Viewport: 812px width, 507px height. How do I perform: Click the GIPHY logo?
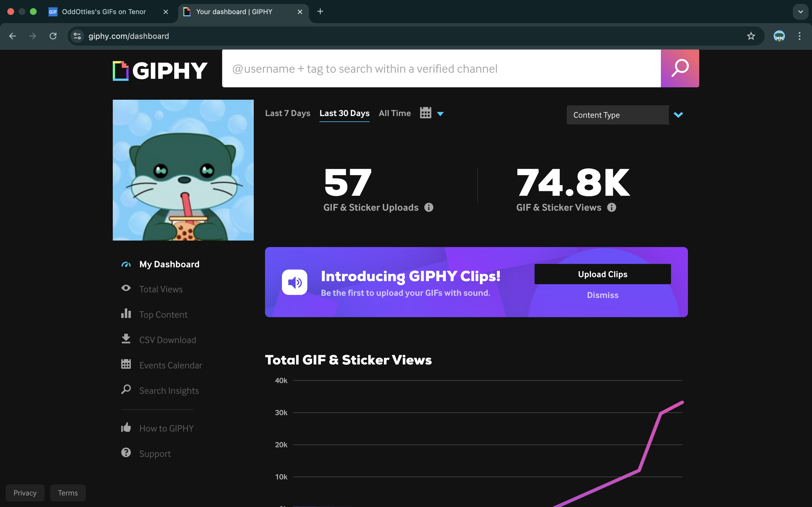160,71
